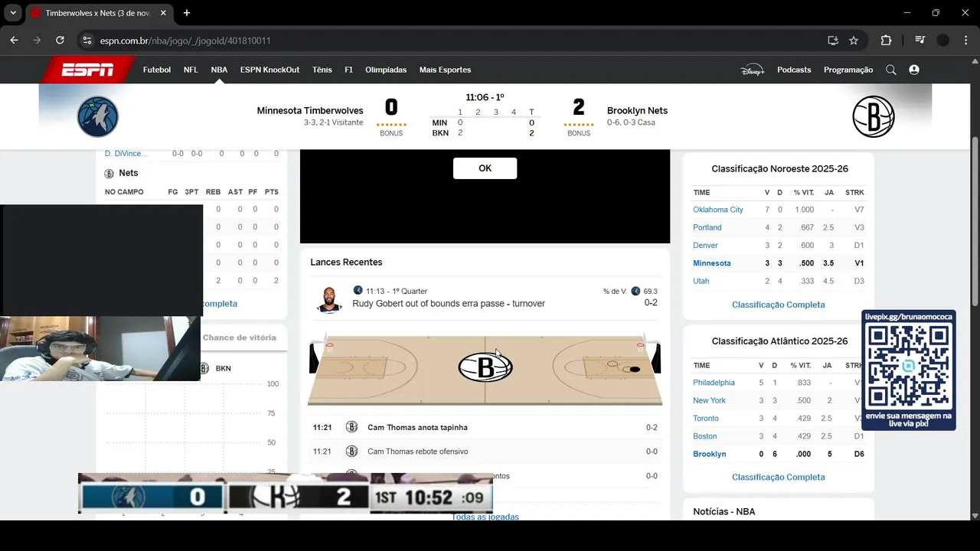Click Nets logo beside Cam Thomas rebote ofensivo
Viewport: 980px width, 551px height.
point(351,452)
